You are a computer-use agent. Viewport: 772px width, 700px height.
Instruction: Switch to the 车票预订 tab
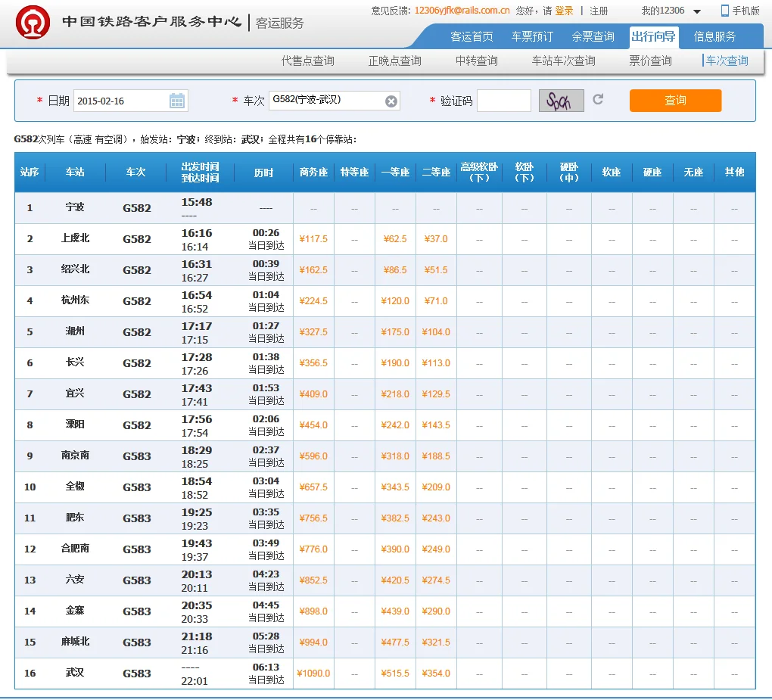coord(532,36)
